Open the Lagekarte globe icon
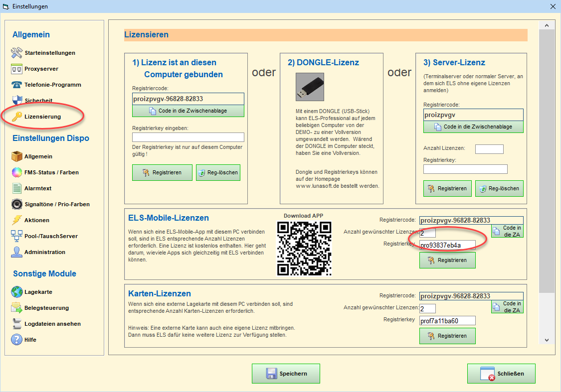Screen dimensions: 561x392 click(x=17, y=292)
